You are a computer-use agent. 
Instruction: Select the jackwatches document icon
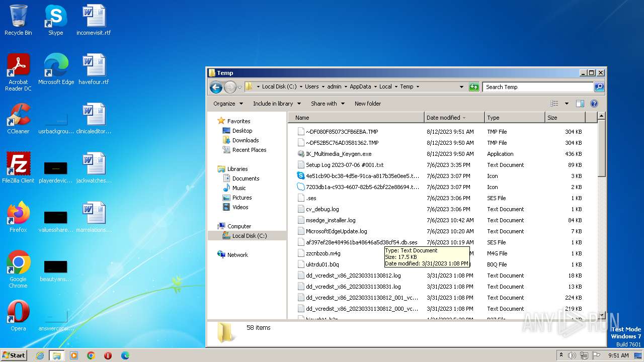tap(94, 168)
